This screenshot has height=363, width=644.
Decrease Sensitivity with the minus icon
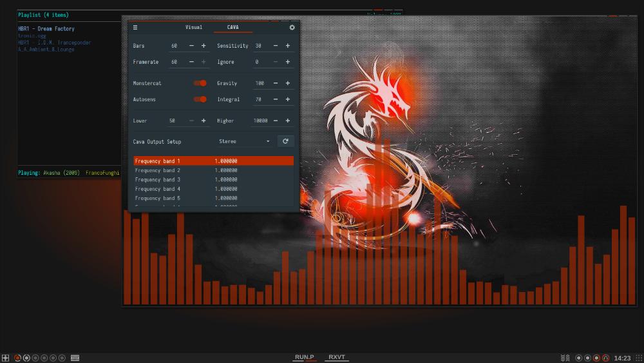coord(276,46)
